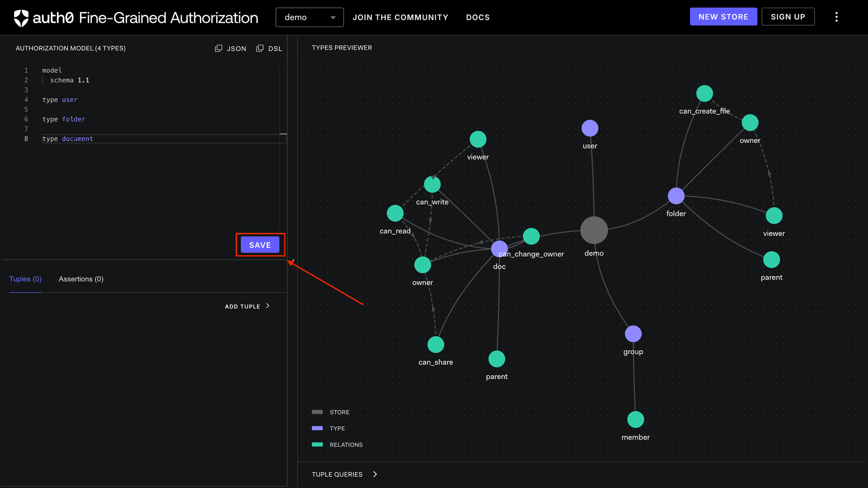Expand the ADD TUPLE section
Screen dimensions: 868x488
click(x=247, y=306)
